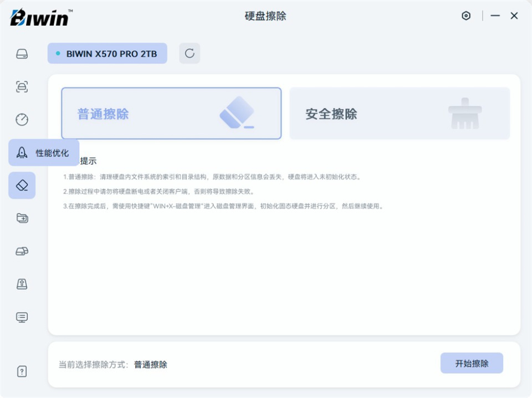
Task: Click the 硬盘擦除 window title
Action: pos(265,16)
